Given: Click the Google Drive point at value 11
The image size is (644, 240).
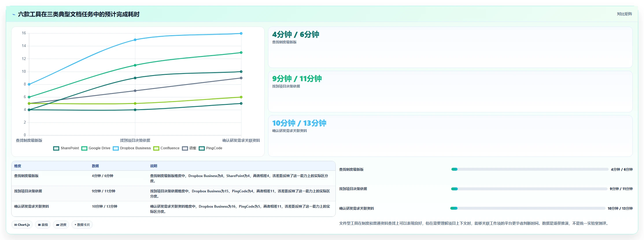Looking at the screenshot, I should pyautogui.click(x=135, y=65).
